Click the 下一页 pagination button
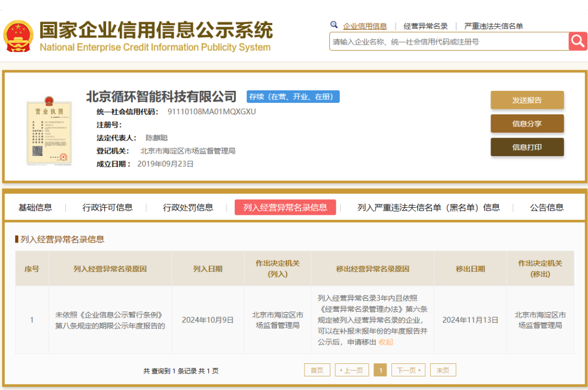 408,370
